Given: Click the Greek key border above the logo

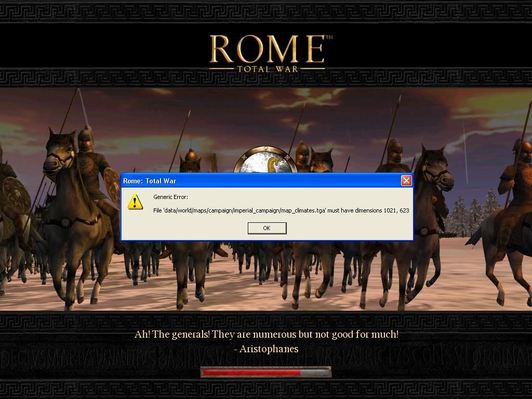Looking at the screenshot, I should [266, 11].
